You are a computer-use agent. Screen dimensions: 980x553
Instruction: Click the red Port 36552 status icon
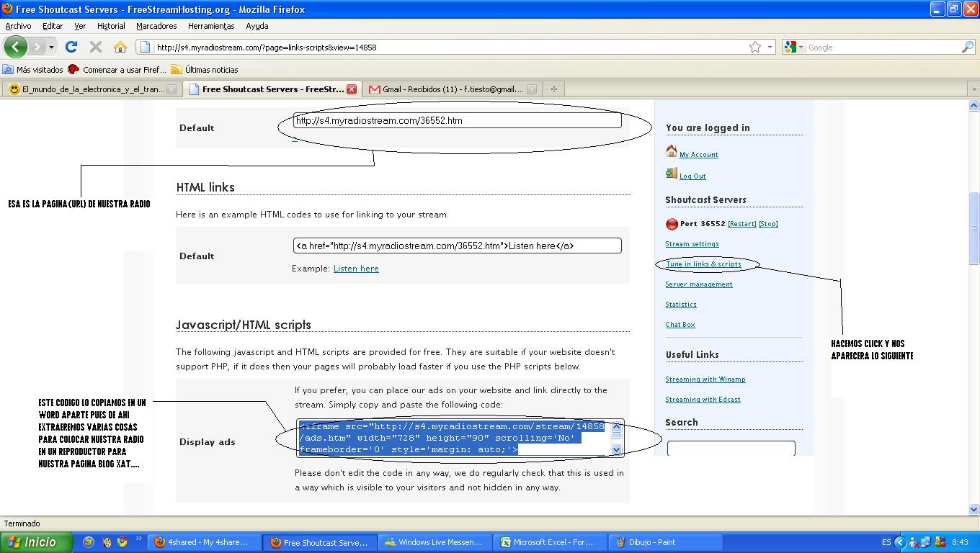click(672, 224)
